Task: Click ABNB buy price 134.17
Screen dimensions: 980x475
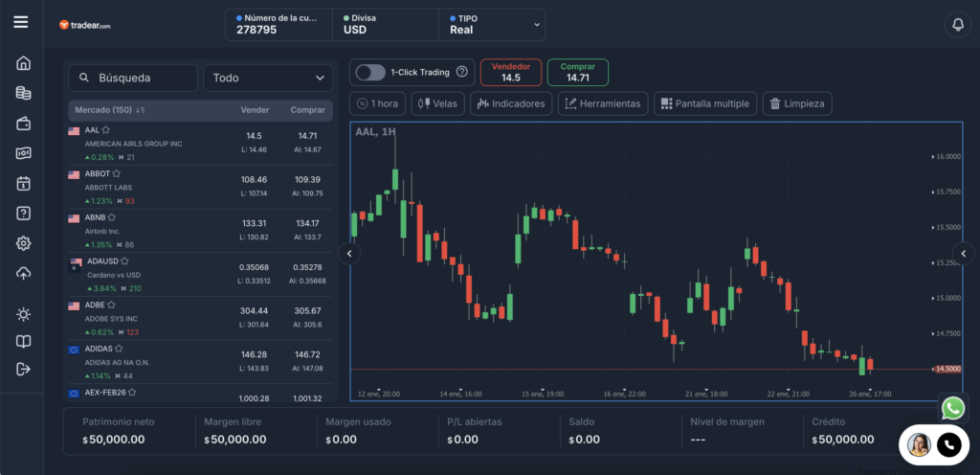Action: [307, 223]
